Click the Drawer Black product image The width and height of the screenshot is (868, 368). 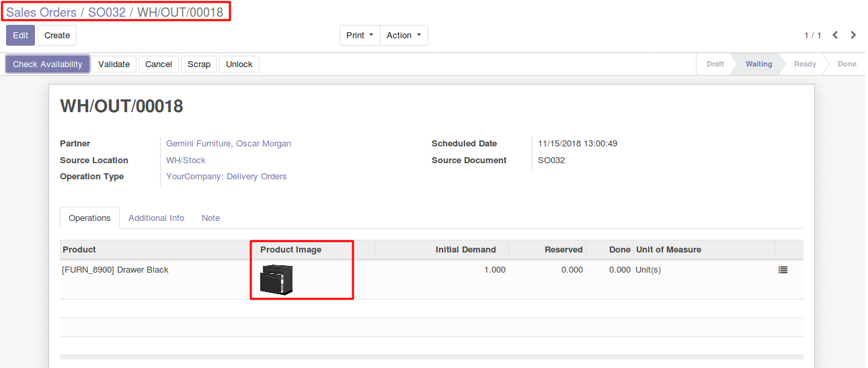click(x=276, y=279)
